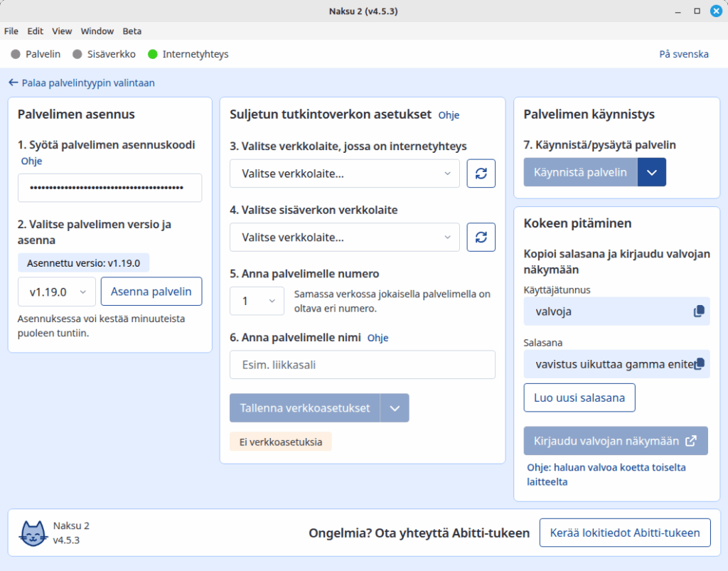Expand the Tallenna verkkoasetukset arrow

(395, 407)
